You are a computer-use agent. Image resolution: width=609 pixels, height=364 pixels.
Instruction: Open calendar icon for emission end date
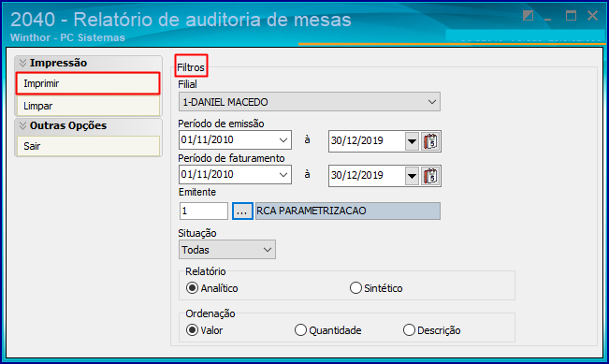tap(430, 141)
